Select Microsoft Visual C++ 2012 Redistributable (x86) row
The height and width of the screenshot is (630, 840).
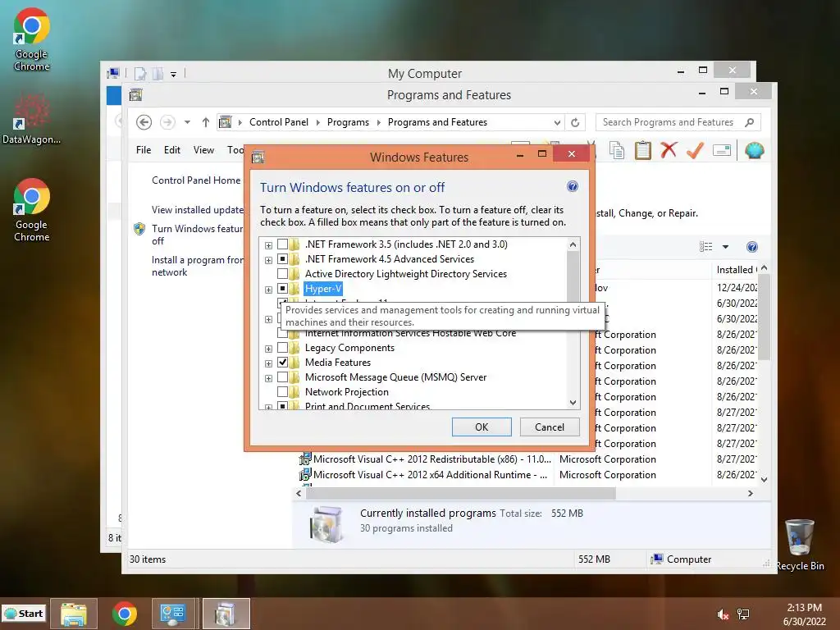pyautogui.click(x=527, y=459)
